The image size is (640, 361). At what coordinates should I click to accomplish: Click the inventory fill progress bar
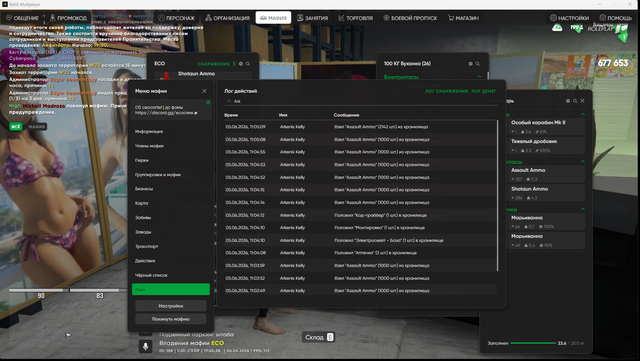coord(533,343)
